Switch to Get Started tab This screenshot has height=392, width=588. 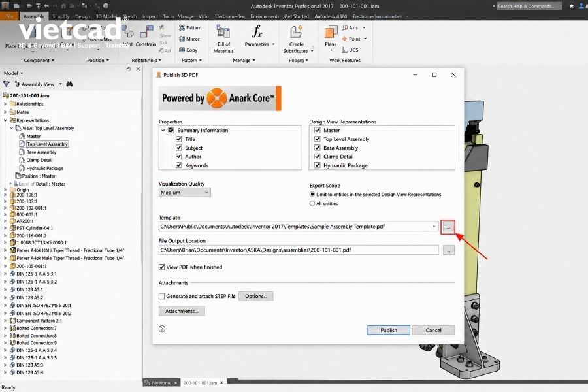coord(297,16)
